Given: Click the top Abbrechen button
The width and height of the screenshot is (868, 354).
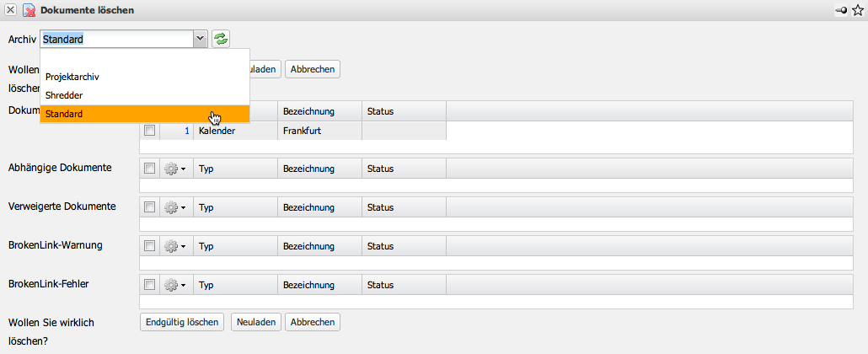Looking at the screenshot, I should (x=312, y=69).
